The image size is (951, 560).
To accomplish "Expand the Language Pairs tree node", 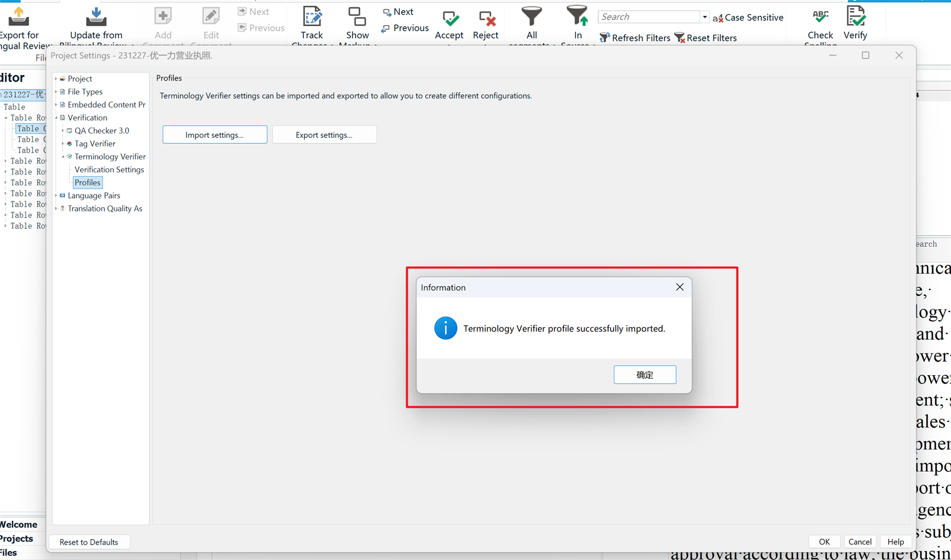I will coord(56,195).
